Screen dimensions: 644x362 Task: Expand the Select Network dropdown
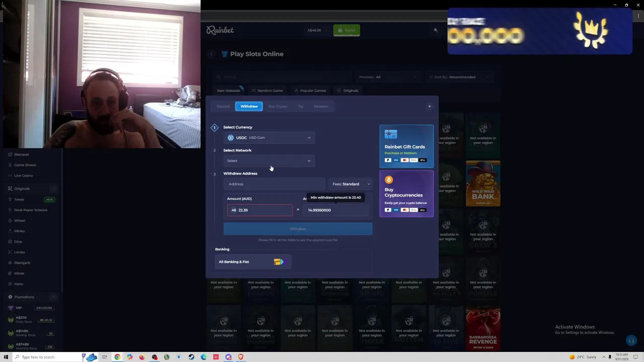tap(269, 161)
